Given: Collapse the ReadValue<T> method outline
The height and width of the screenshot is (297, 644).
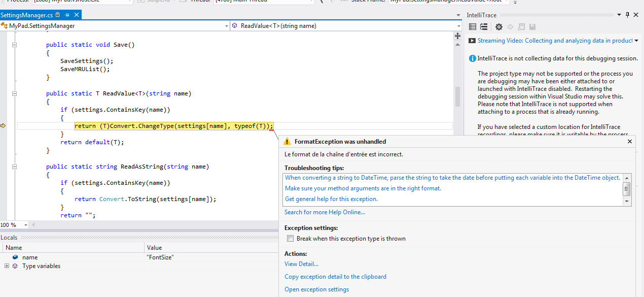Looking at the screenshot, I should 15,93.
